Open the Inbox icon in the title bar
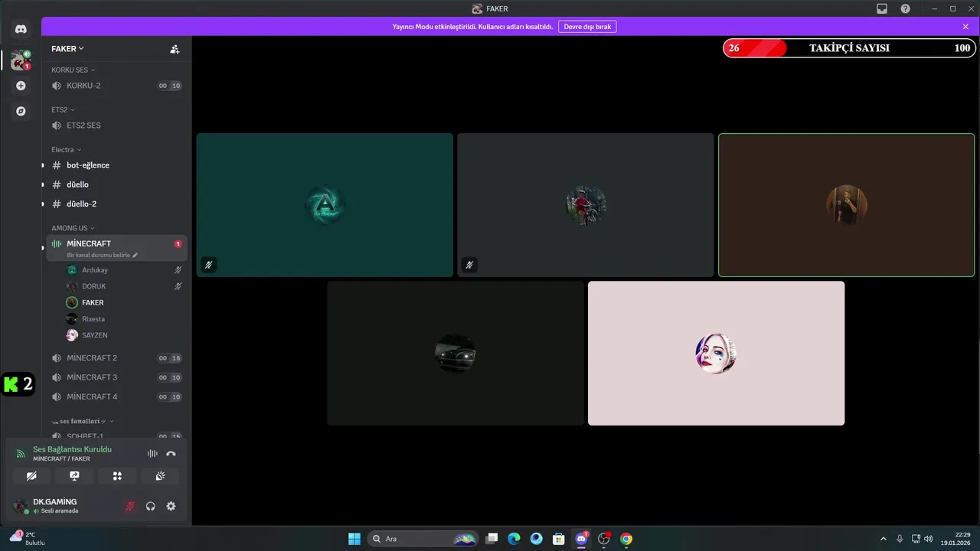Screen dimensions: 980x551 coord(882,8)
